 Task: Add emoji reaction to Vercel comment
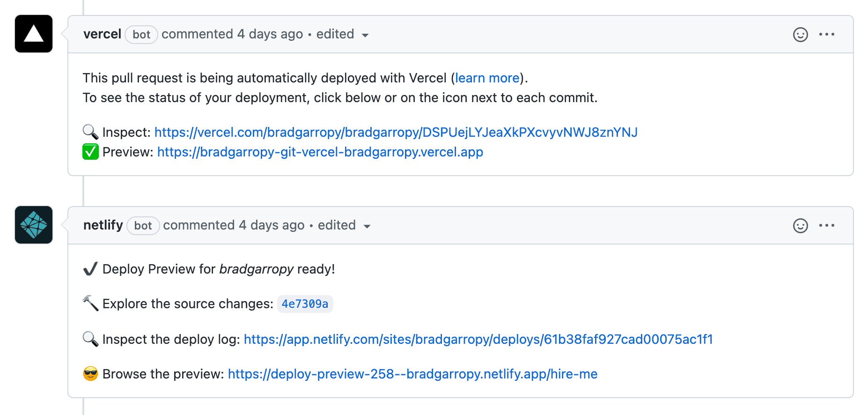800,35
